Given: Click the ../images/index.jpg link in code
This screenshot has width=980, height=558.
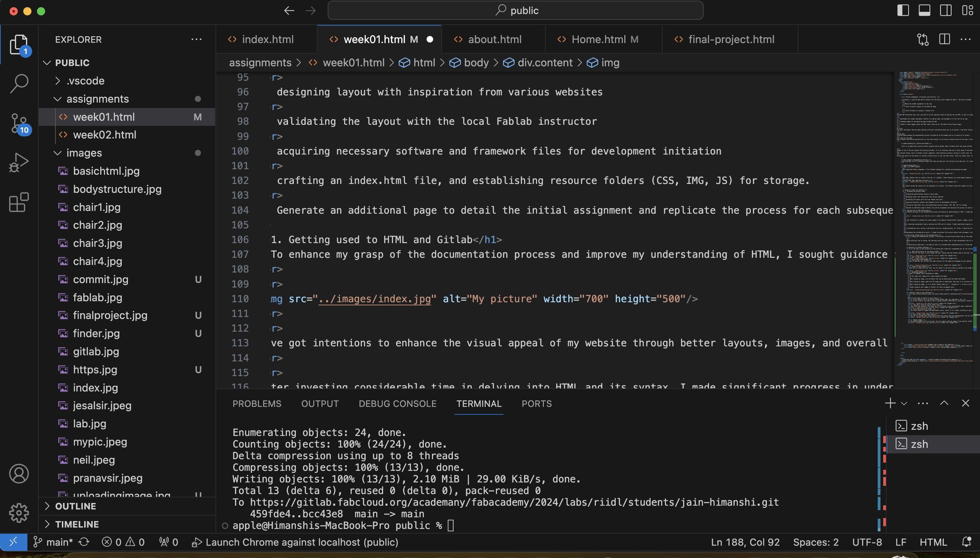Looking at the screenshot, I should [x=375, y=298].
